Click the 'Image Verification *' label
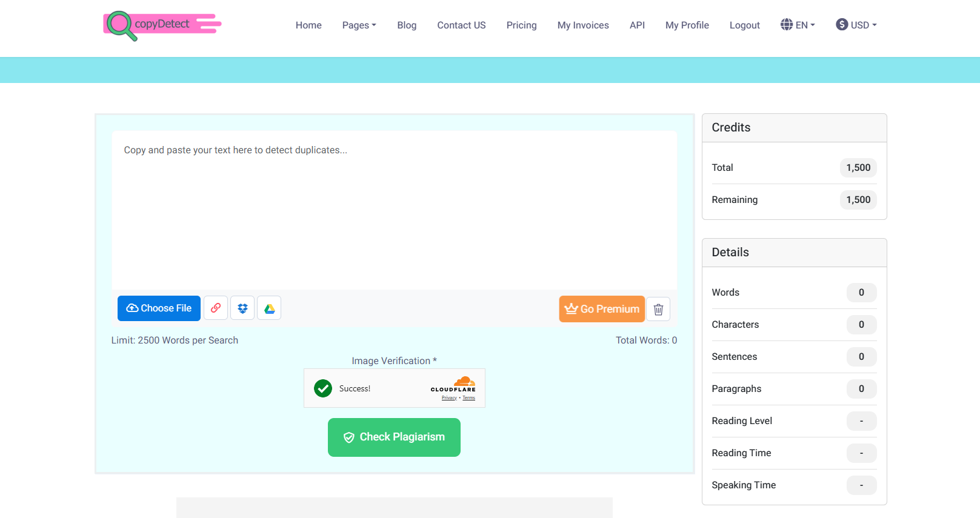The image size is (980, 518). pos(394,361)
